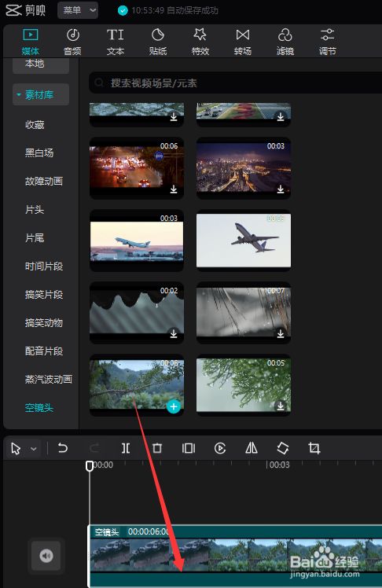Viewport: 382px width, 588px height.
Task: Click the rotate tool icon
Action: click(283, 448)
